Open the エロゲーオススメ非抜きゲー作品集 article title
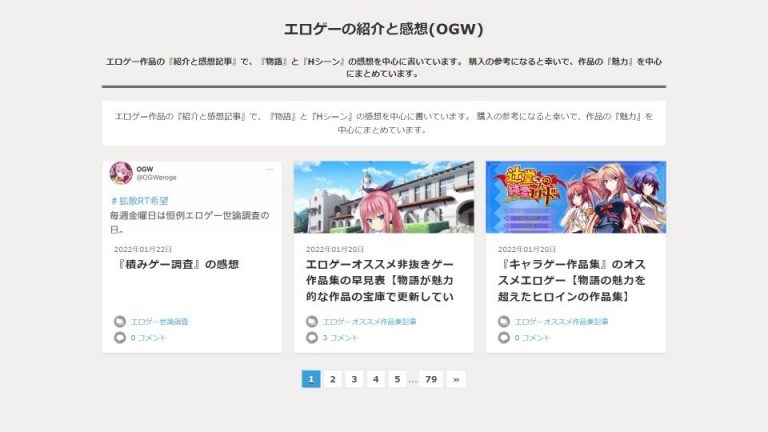Screen dimensions: 768x432 [x=380, y=280]
